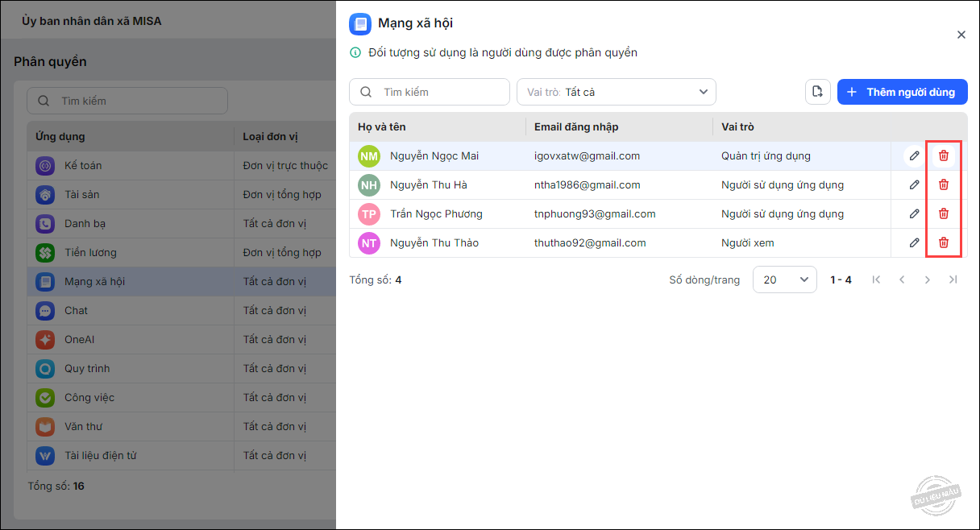Select the OneAI application entry
Screen dimensions: 980x530
(x=79, y=339)
